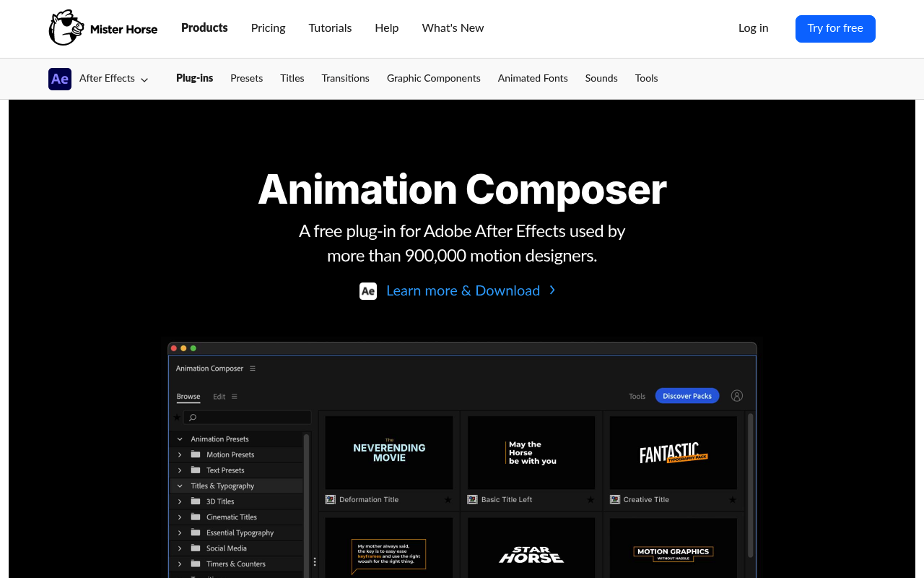Star the Creative Title preset
Image resolution: width=924 pixels, height=578 pixels.
click(x=732, y=499)
